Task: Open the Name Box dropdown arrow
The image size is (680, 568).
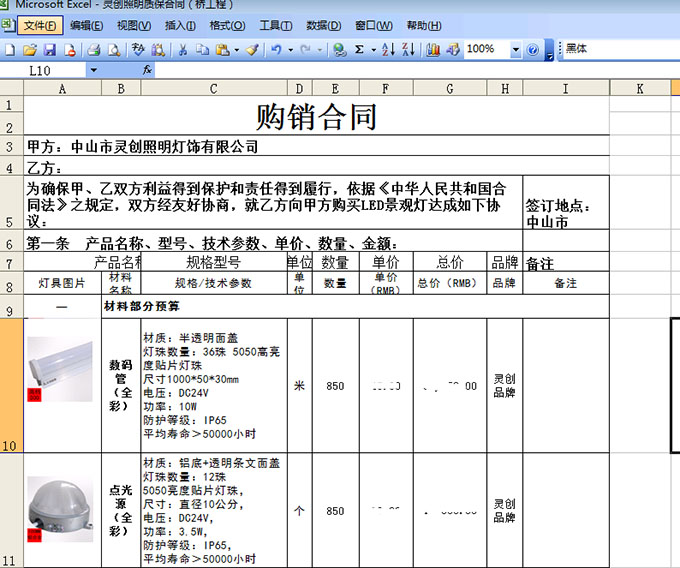Action: [94, 70]
